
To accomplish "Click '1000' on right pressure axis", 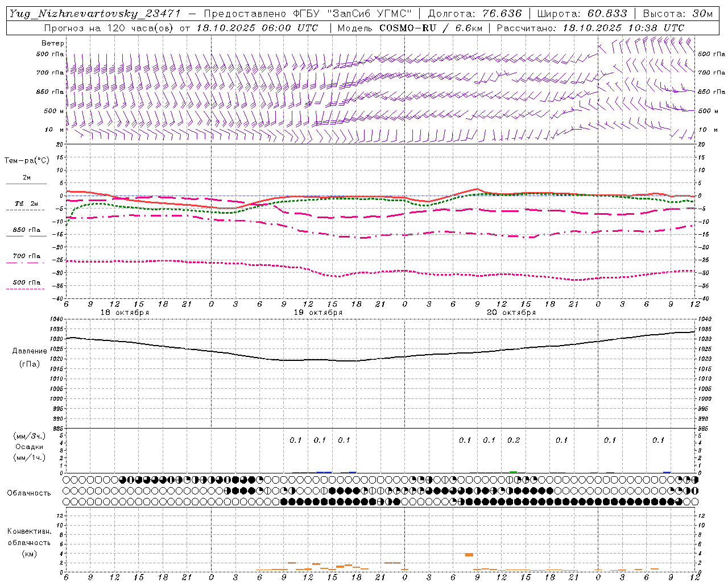I will (x=704, y=399).
